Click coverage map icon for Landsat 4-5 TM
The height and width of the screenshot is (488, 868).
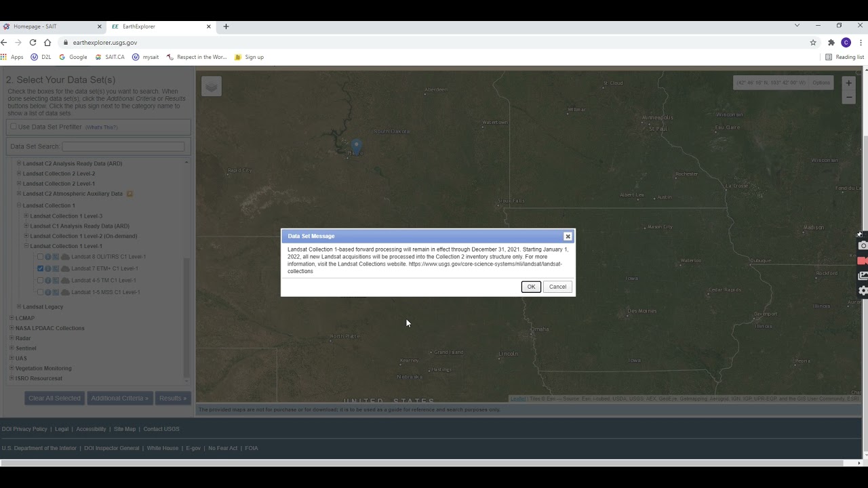[56, 281]
